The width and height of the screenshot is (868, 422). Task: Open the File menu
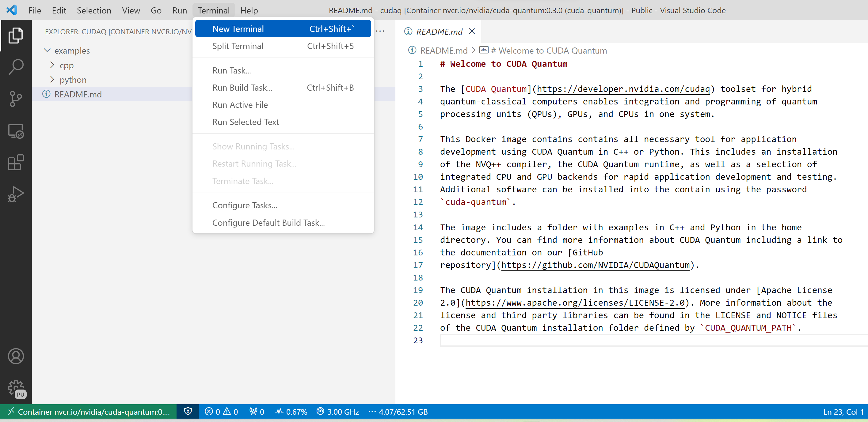tap(35, 10)
